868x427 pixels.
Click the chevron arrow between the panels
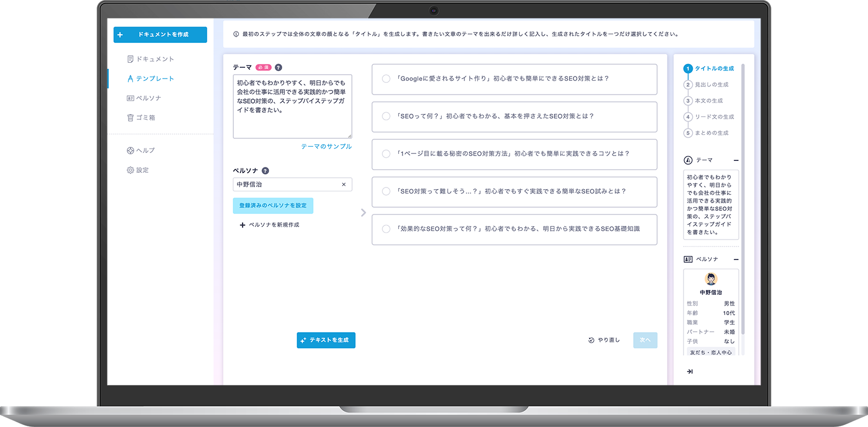363,213
